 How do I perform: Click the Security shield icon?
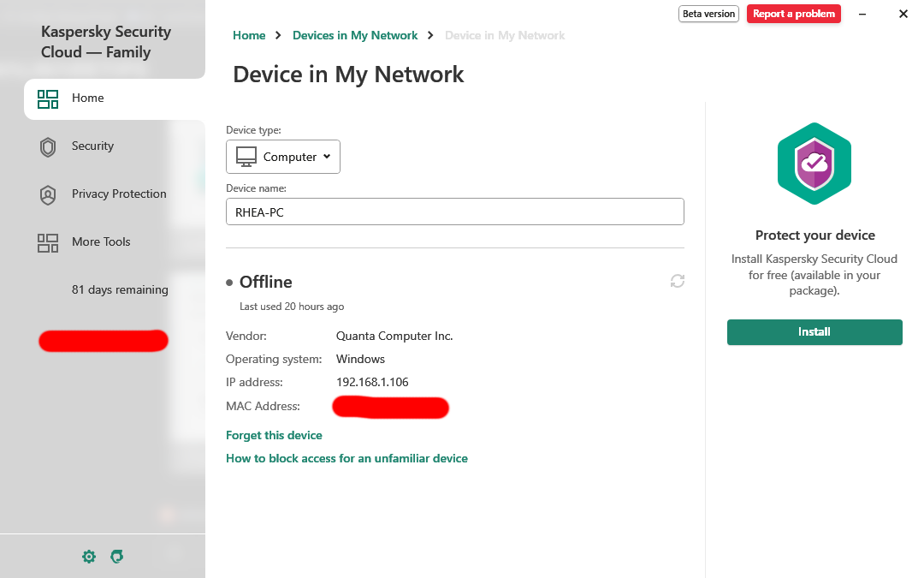(48, 147)
